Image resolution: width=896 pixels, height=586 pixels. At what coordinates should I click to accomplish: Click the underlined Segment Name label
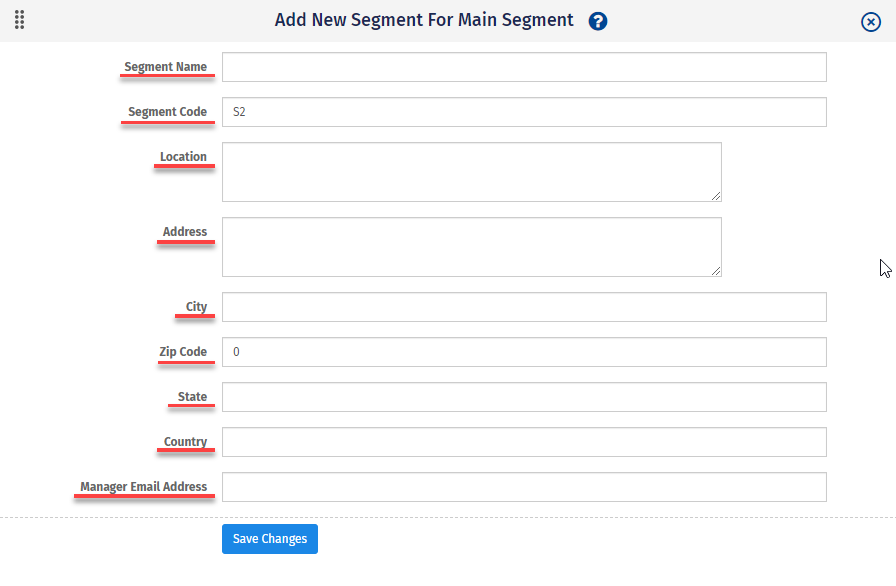[x=166, y=66]
